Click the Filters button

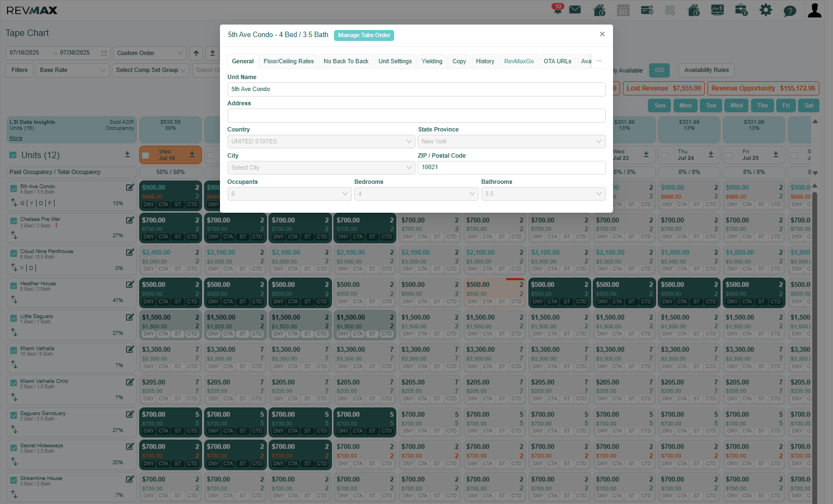pos(20,70)
